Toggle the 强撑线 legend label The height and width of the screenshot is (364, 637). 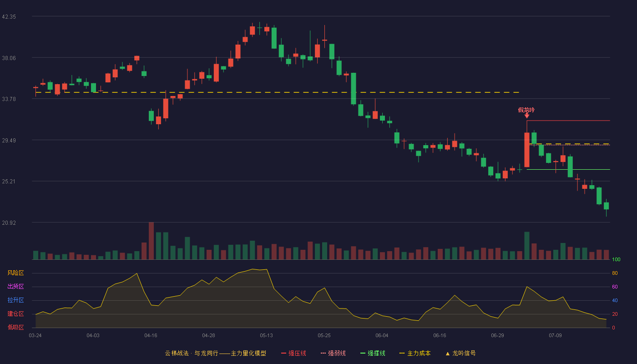coord(376,353)
